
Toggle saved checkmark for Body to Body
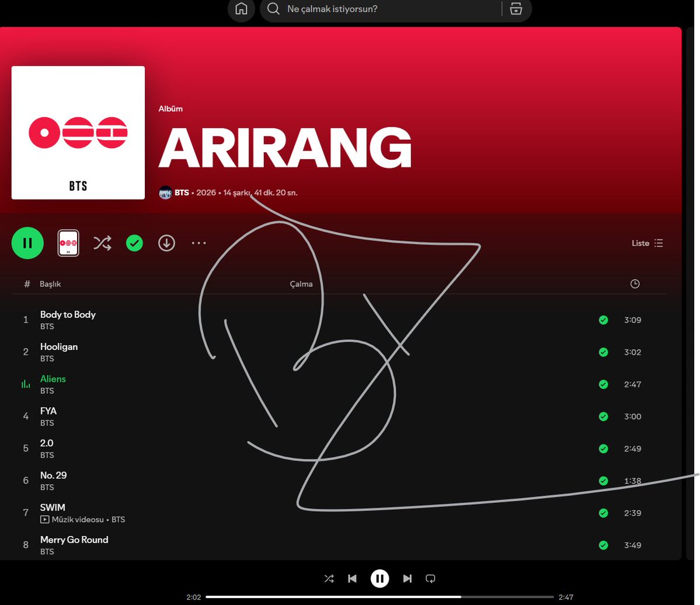(x=603, y=320)
